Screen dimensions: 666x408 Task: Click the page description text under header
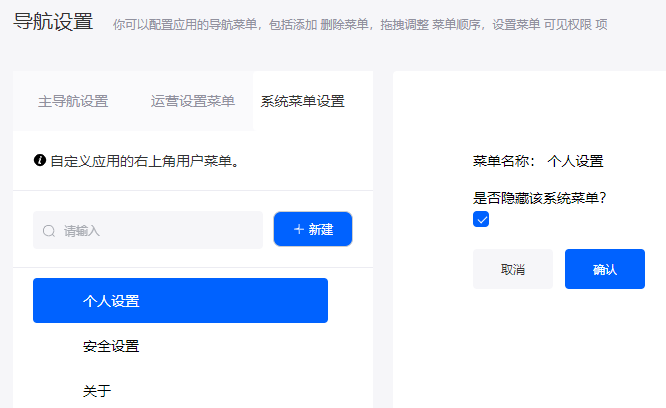click(360, 25)
